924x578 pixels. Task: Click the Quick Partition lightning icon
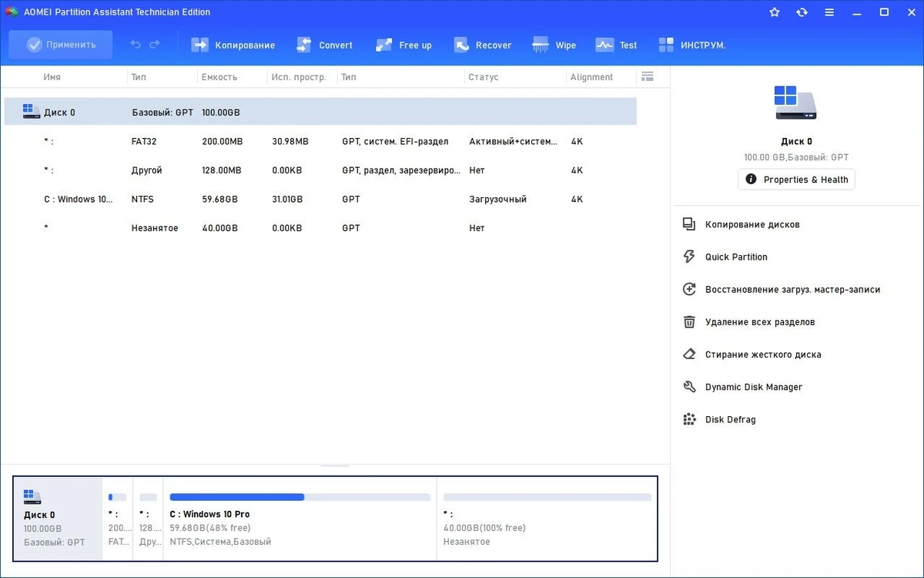point(689,257)
